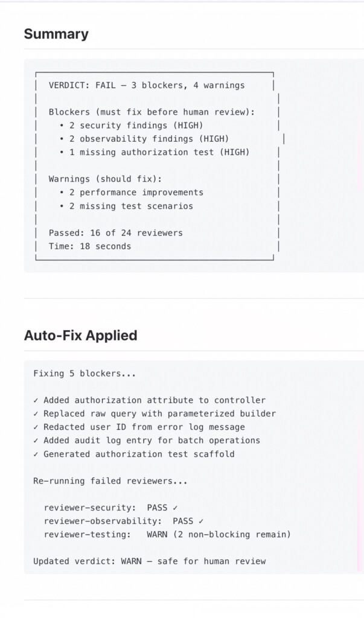The image size is (364, 618).
Task: Click the Updated verdict: WARN line
Action: (150, 562)
